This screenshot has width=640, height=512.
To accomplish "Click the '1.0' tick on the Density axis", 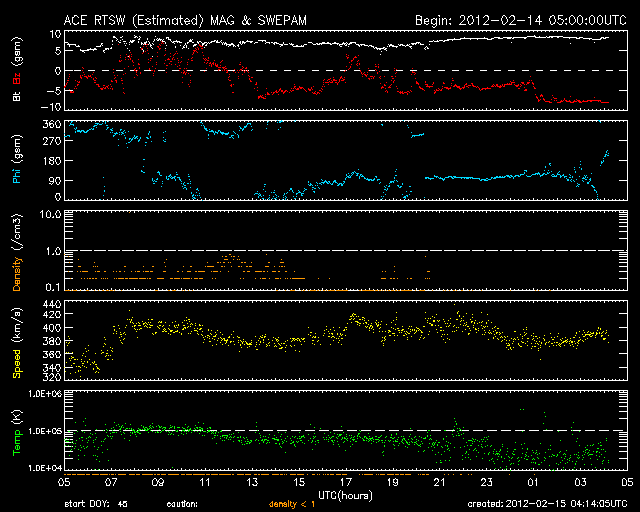I will click(x=53, y=252).
